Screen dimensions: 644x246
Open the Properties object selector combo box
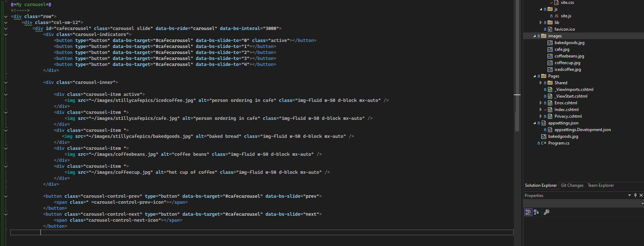583,204
